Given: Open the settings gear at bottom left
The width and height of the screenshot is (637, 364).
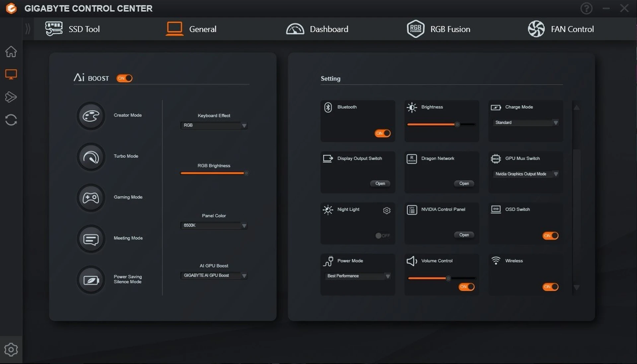Looking at the screenshot, I should coord(11,349).
